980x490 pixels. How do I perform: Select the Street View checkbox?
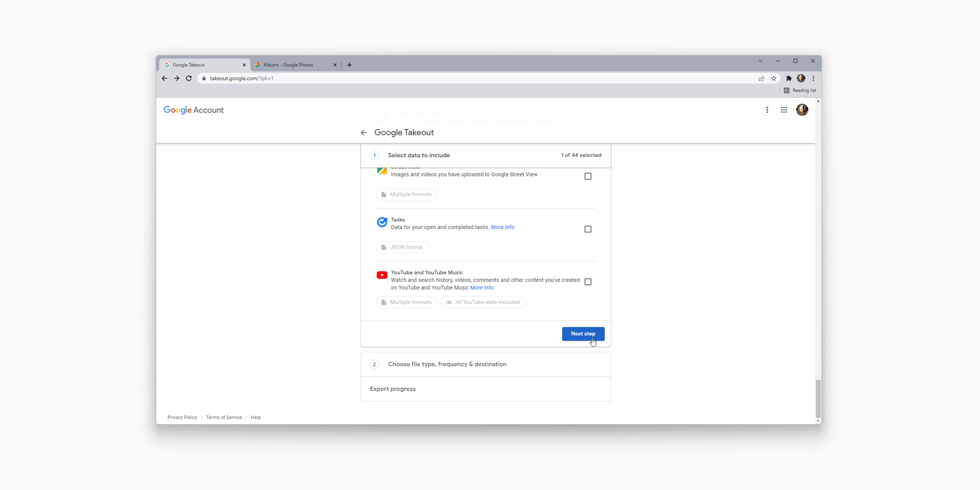pyautogui.click(x=588, y=176)
